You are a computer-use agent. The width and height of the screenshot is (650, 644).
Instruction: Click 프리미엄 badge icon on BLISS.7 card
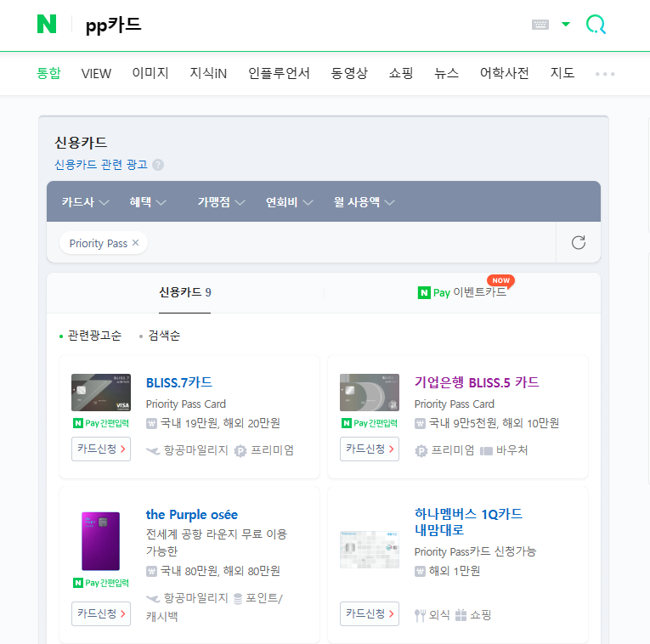tap(240, 451)
